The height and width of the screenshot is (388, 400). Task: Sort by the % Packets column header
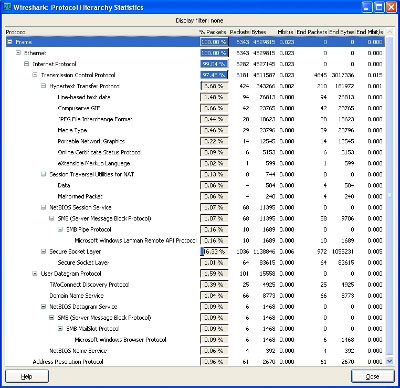click(213, 32)
